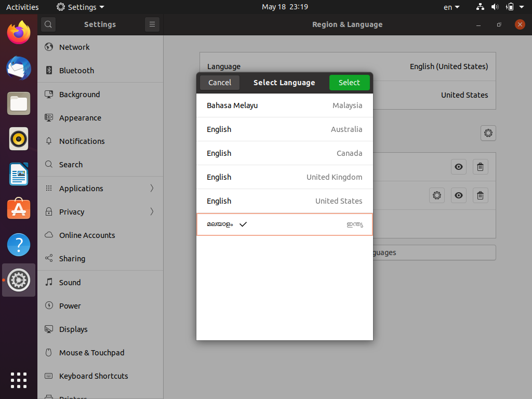Click the search icon in Settings header
532x399 pixels.
click(x=48, y=24)
